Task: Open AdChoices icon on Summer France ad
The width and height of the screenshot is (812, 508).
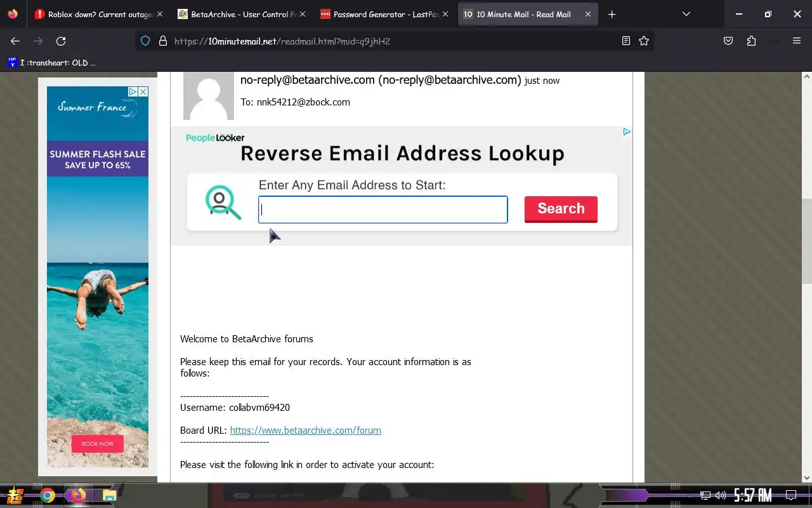Action: 133,91
